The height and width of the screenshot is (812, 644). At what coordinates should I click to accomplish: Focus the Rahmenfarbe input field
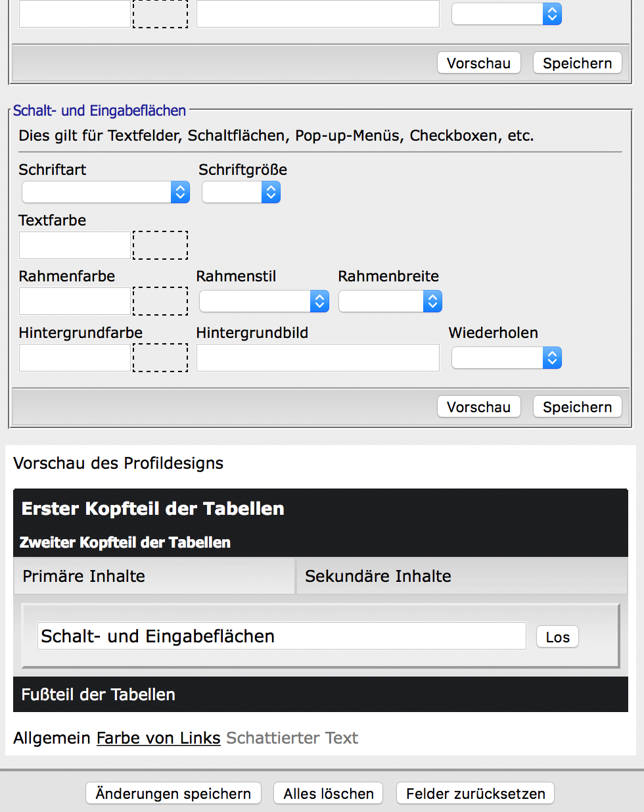click(x=75, y=301)
